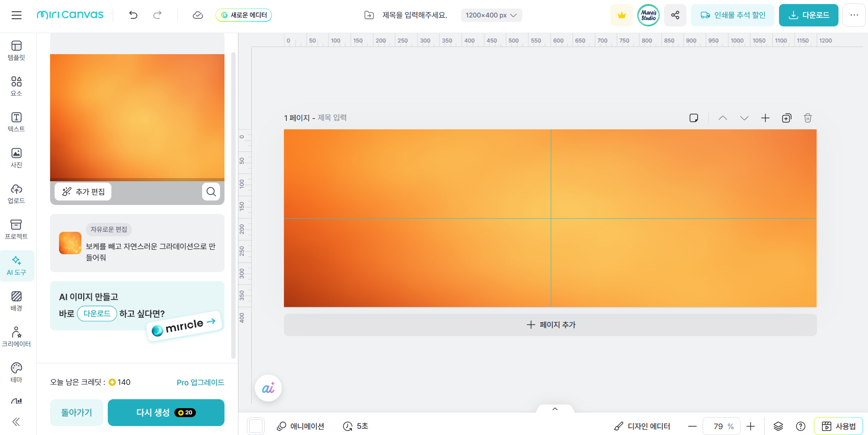This screenshot has height=435, width=868.
Task: Click the share icon in the top bar
Action: point(675,15)
